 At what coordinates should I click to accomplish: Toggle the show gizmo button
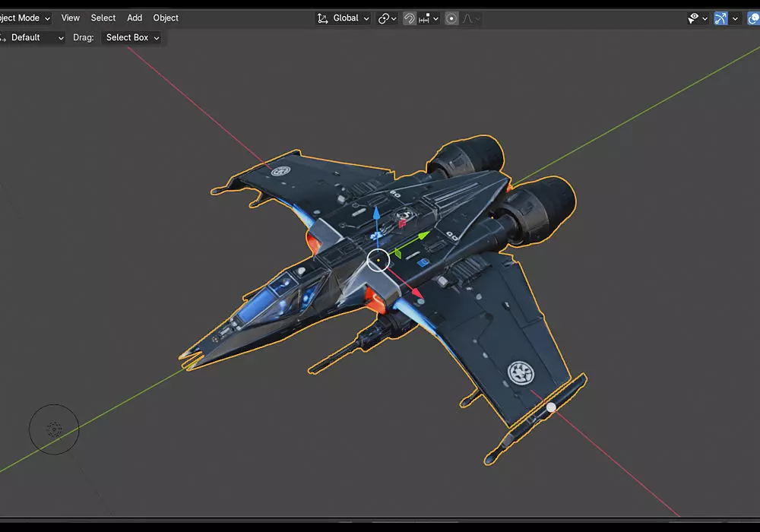point(720,18)
